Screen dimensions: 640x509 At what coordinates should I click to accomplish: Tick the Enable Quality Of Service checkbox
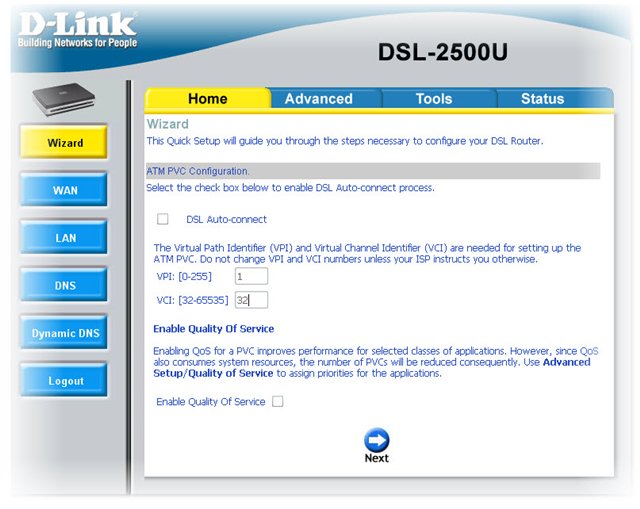point(278,401)
